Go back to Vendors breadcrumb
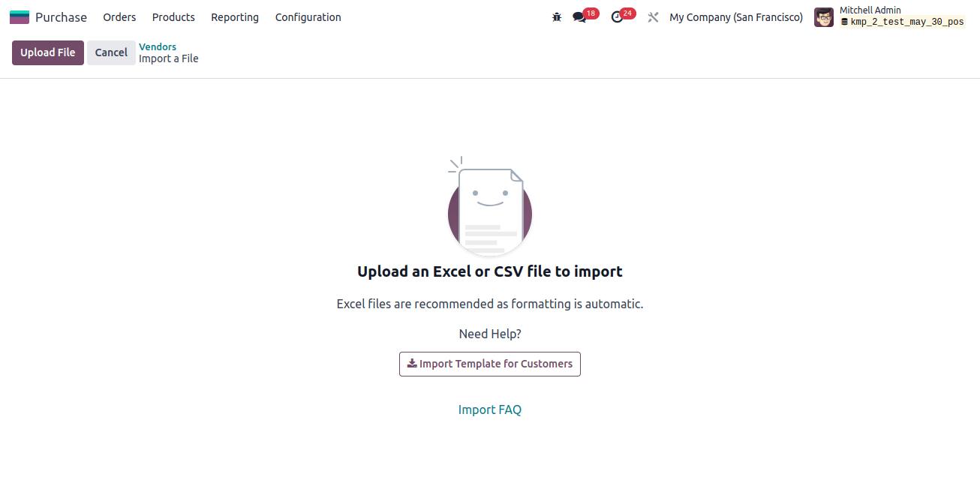The width and height of the screenshot is (980, 495). click(x=158, y=46)
